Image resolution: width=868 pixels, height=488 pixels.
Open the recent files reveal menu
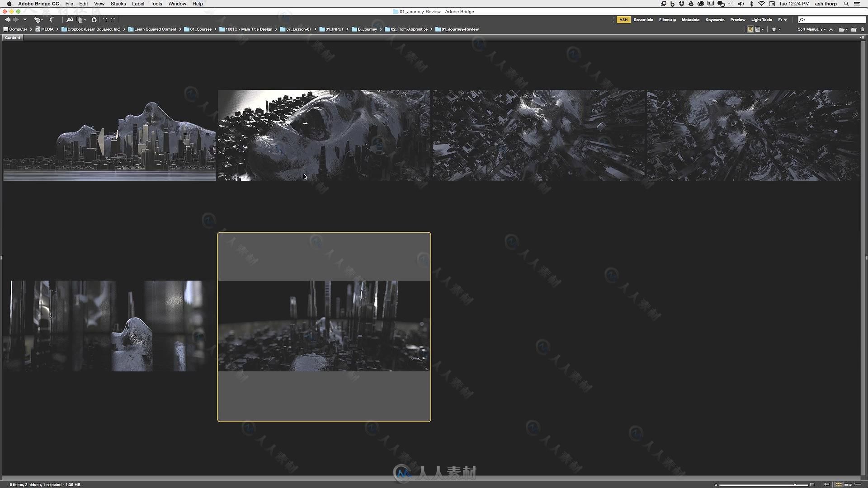pyautogui.click(x=38, y=20)
